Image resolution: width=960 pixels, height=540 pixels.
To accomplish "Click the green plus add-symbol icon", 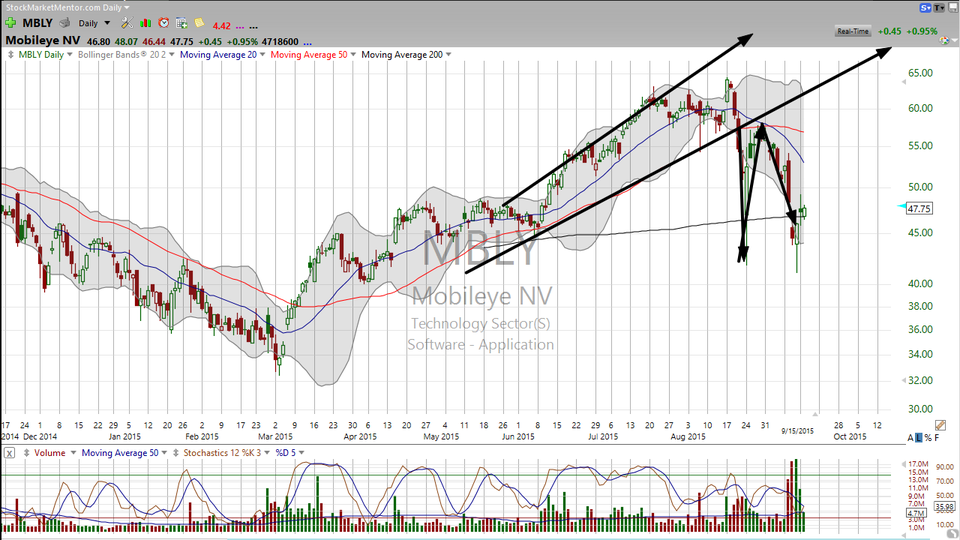I will click(10, 23).
